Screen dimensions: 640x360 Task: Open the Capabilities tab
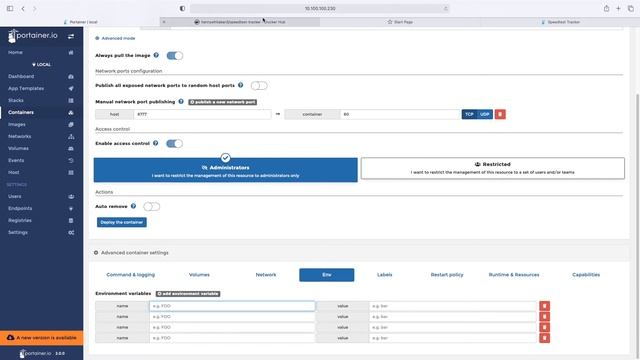(586, 275)
